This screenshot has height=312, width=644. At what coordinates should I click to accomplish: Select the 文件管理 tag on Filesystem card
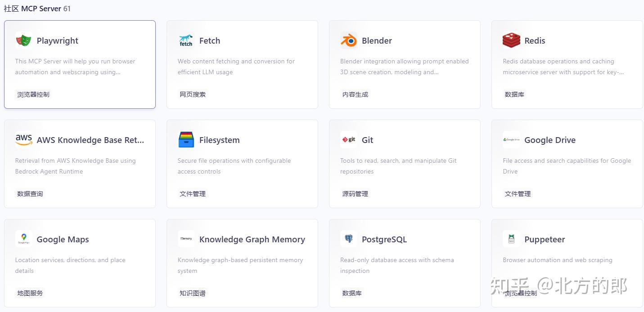193,194
